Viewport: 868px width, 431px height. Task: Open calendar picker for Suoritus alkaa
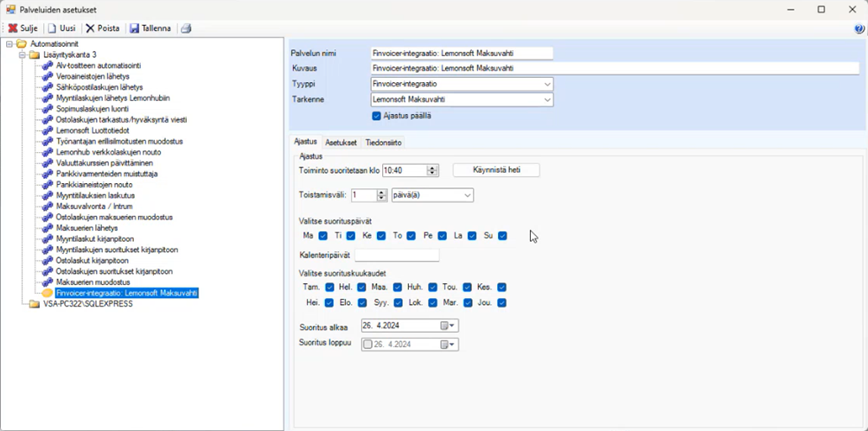pos(448,326)
